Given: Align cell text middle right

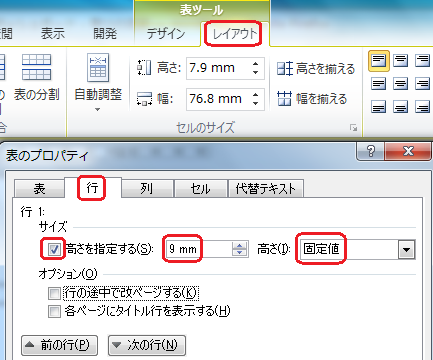Looking at the screenshot, I should (422, 84).
